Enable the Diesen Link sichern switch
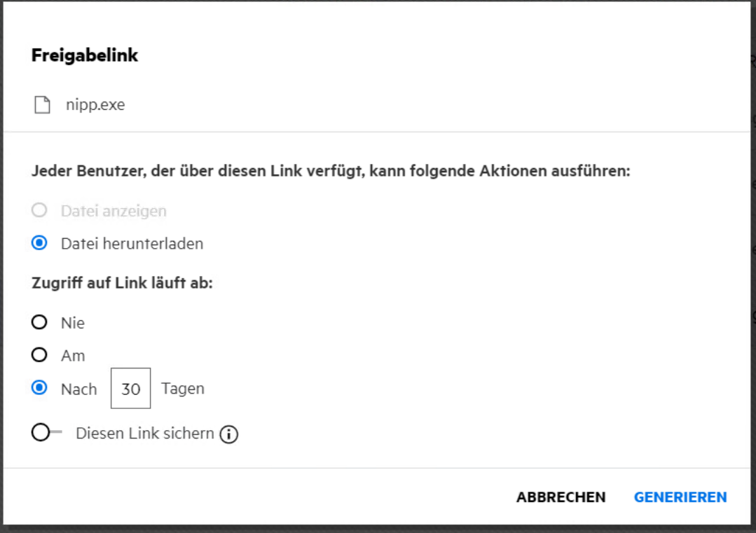 click(x=46, y=434)
